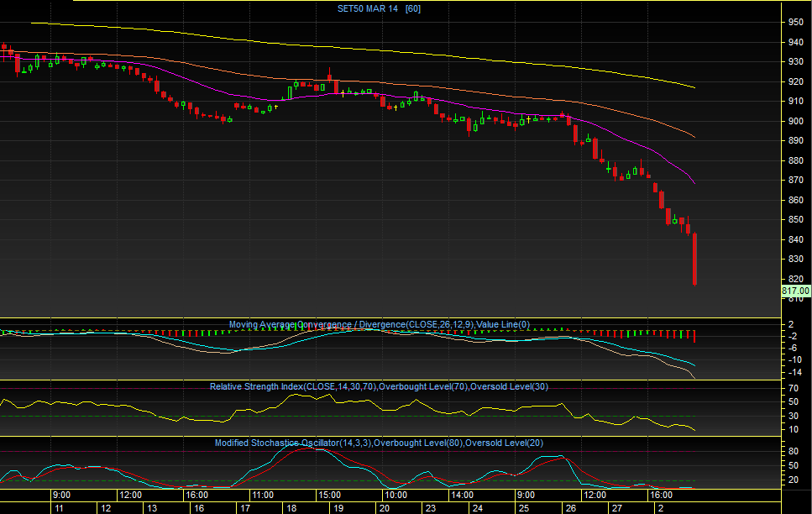Click the 950 price axis label
This screenshot has height=514, width=812.
click(795, 22)
